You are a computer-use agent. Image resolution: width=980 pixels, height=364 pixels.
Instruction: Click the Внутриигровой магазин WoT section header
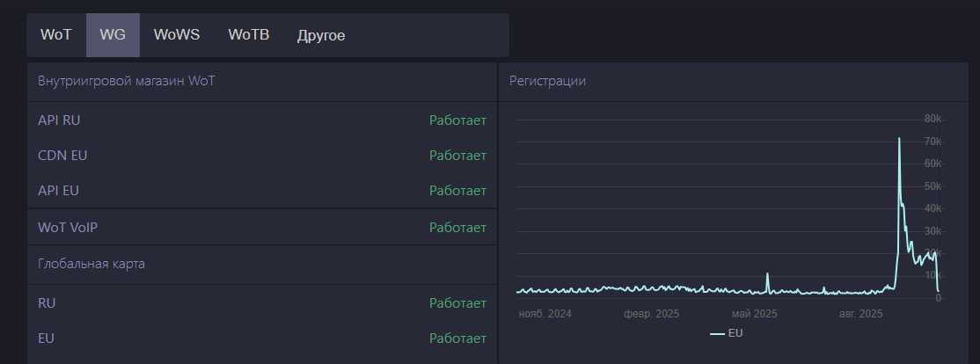127,81
